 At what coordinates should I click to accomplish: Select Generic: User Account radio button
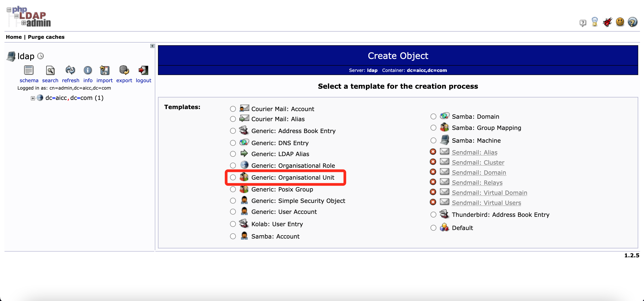click(x=233, y=212)
